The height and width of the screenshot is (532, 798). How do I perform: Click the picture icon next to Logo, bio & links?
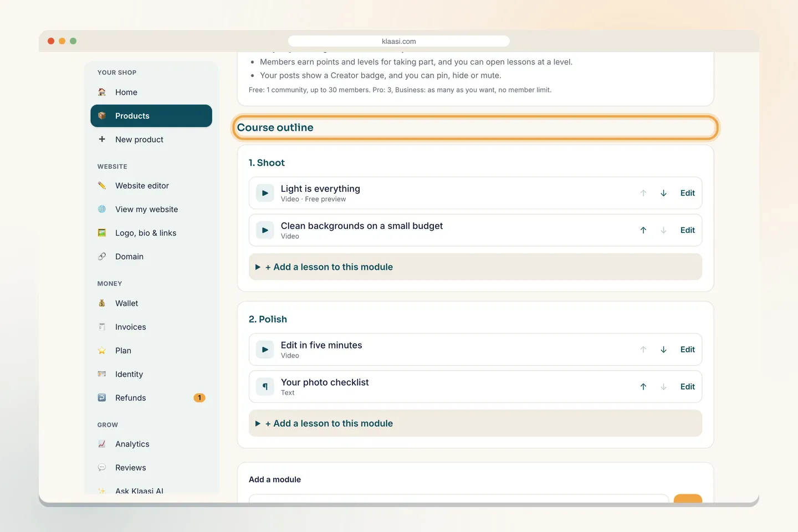coord(102,233)
